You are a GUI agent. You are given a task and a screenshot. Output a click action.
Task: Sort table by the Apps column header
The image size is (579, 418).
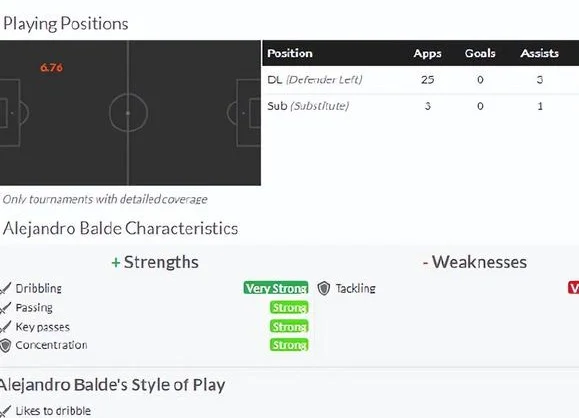click(427, 53)
